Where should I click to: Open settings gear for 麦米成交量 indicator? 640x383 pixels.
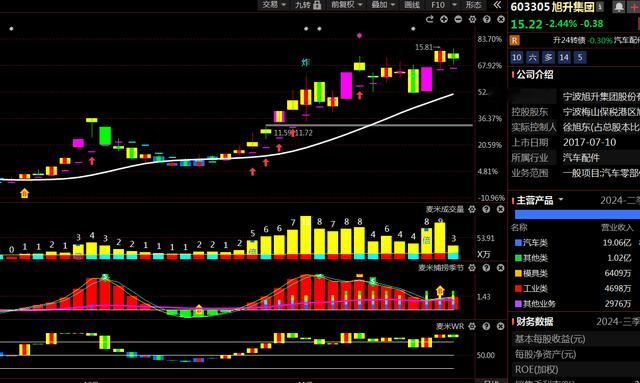coord(472,209)
